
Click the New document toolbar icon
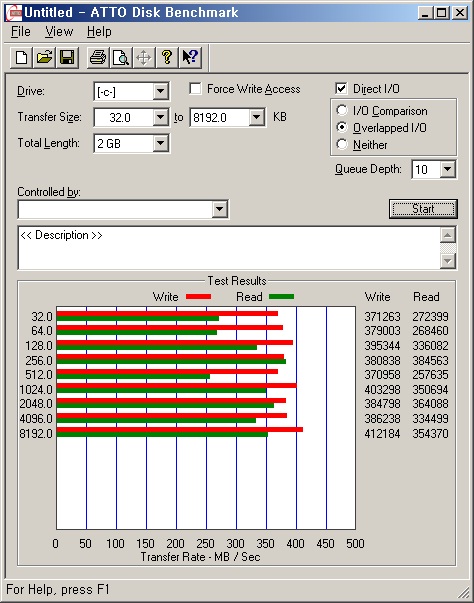click(22, 58)
